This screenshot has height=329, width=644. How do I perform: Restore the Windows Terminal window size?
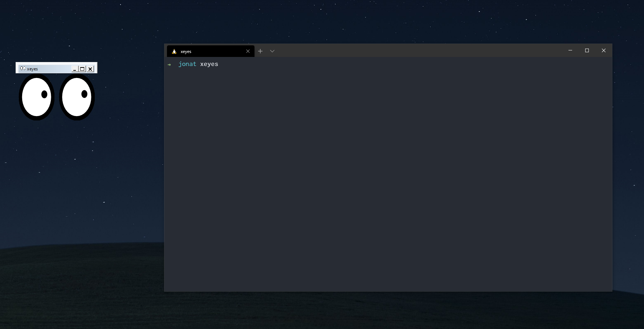587,50
